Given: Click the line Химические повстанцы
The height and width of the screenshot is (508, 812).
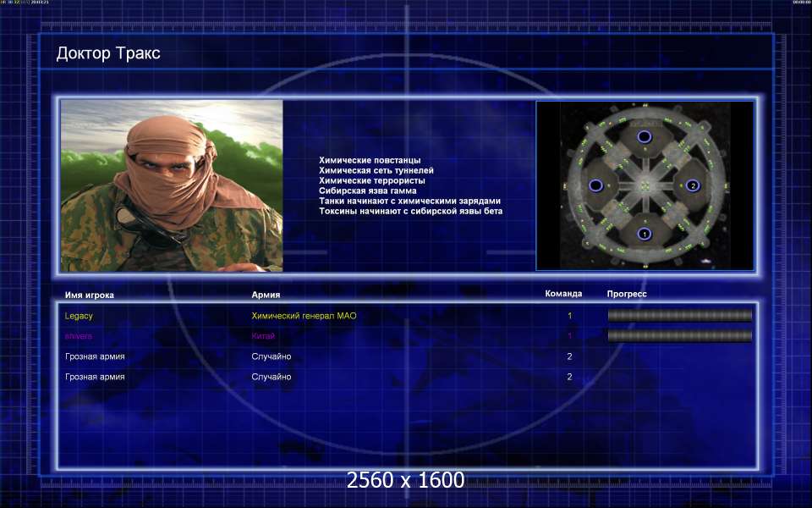Looking at the screenshot, I should pyautogui.click(x=370, y=160).
